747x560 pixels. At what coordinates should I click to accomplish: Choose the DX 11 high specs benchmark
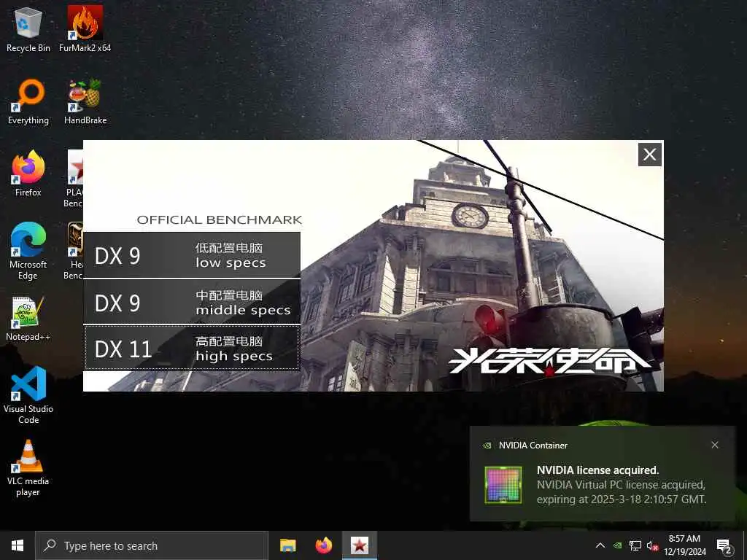(192, 348)
